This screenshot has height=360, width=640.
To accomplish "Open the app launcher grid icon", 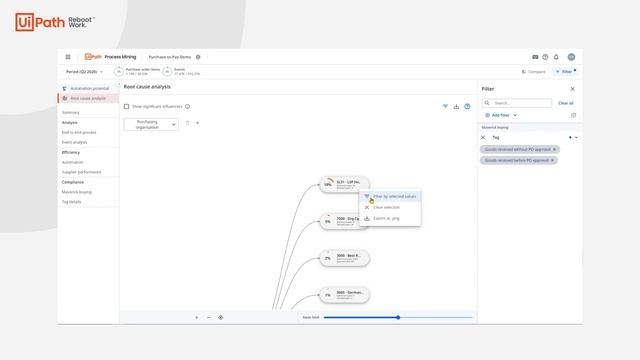I will [68, 57].
